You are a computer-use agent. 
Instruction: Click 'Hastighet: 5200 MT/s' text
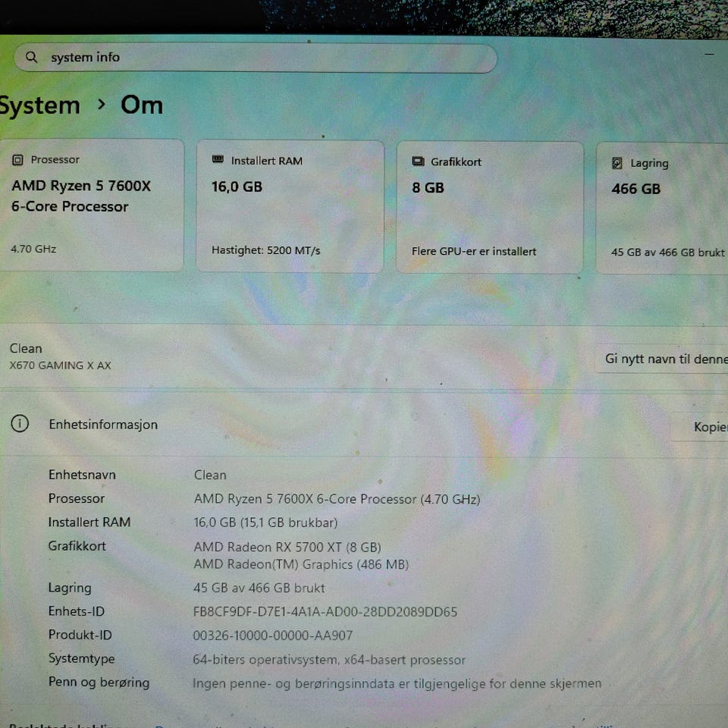pyautogui.click(x=265, y=250)
